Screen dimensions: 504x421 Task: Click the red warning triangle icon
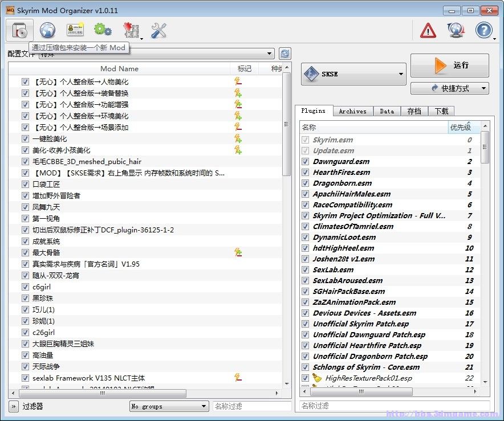click(428, 31)
